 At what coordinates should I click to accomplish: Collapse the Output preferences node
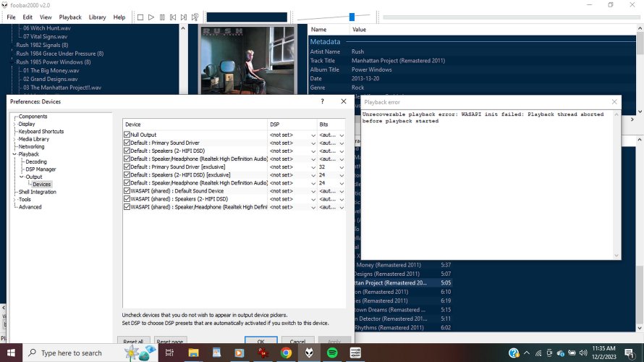click(22, 177)
